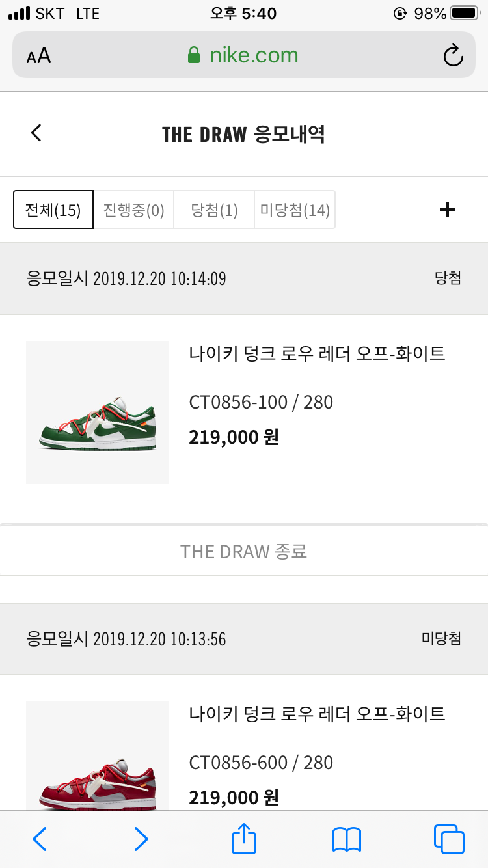Tap the nike.com address bar
The width and height of the screenshot is (488, 868).
click(x=254, y=55)
